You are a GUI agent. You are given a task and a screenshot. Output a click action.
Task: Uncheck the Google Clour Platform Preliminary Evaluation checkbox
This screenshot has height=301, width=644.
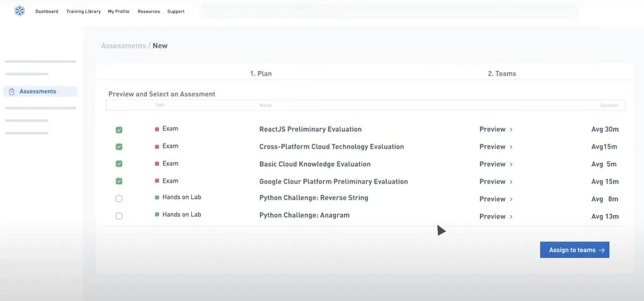119,181
